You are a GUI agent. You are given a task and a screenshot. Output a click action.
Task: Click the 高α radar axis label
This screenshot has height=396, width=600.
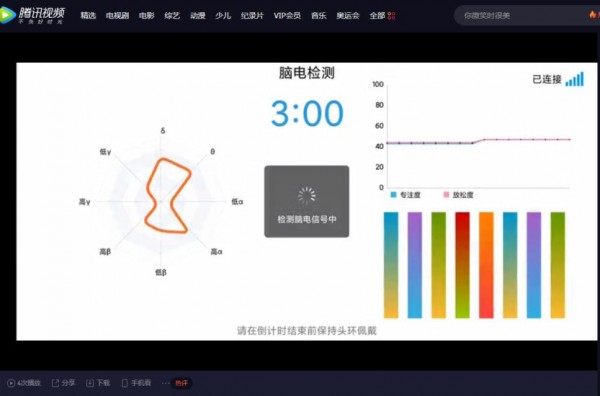[217, 251]
